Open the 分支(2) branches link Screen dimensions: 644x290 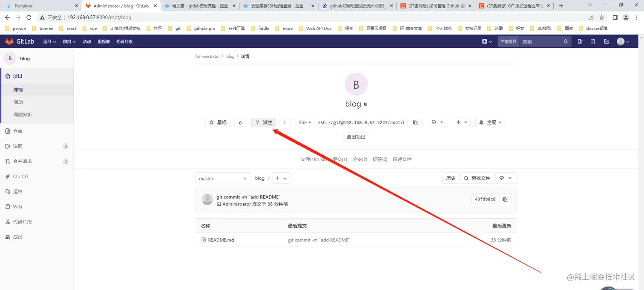tap(359, 159)
